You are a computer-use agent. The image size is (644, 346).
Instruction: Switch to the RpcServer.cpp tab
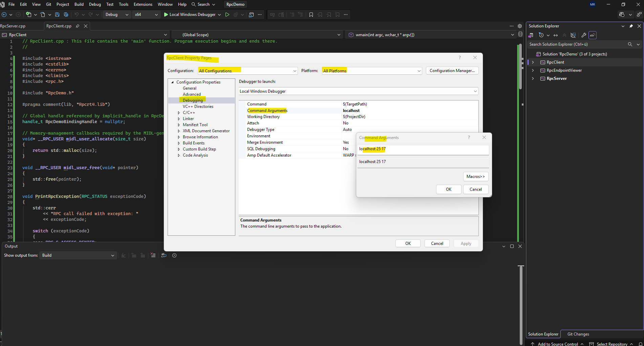[13, 26]
